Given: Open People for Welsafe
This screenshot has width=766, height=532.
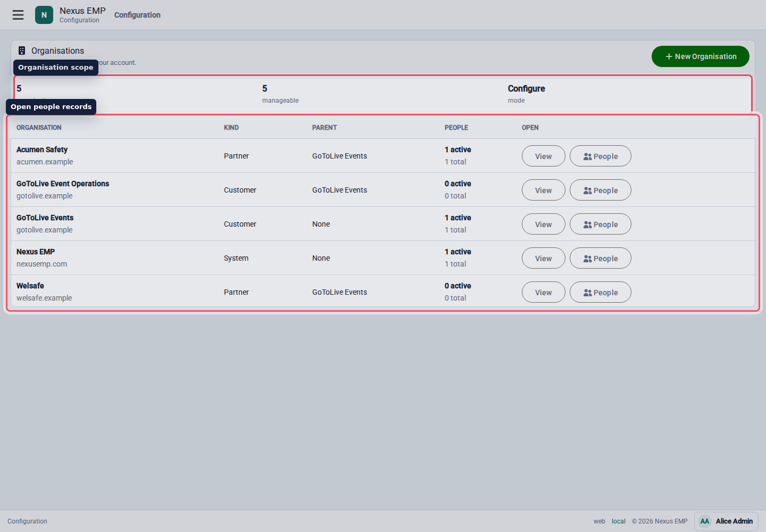Looking at the screenshot, I should 601,292.
